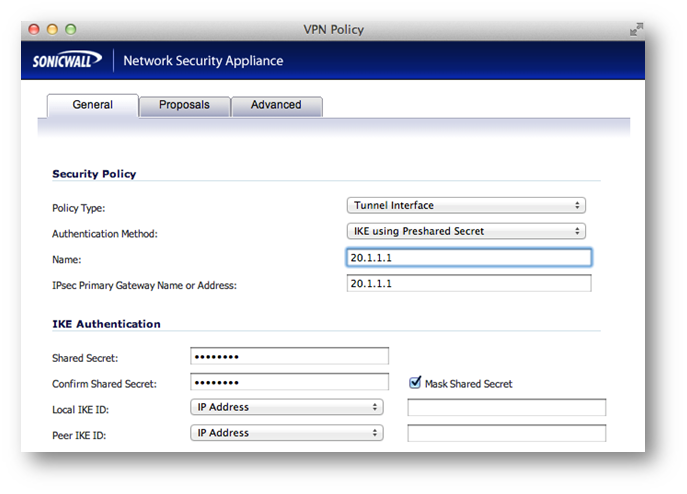The width and height of the screenshot is (687, 494).
Task: Click the Confirm Shared Secret field
Action: [289, 382]
